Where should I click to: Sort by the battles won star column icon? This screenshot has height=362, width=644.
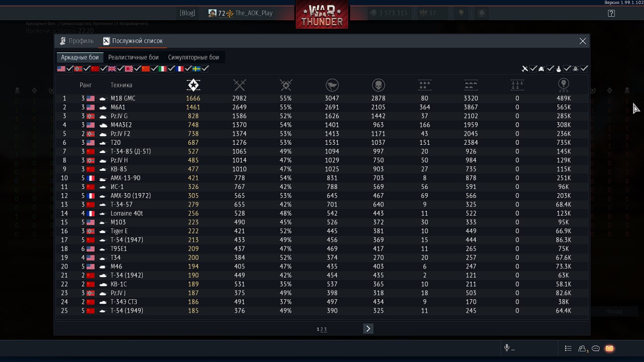pos(193,85)
